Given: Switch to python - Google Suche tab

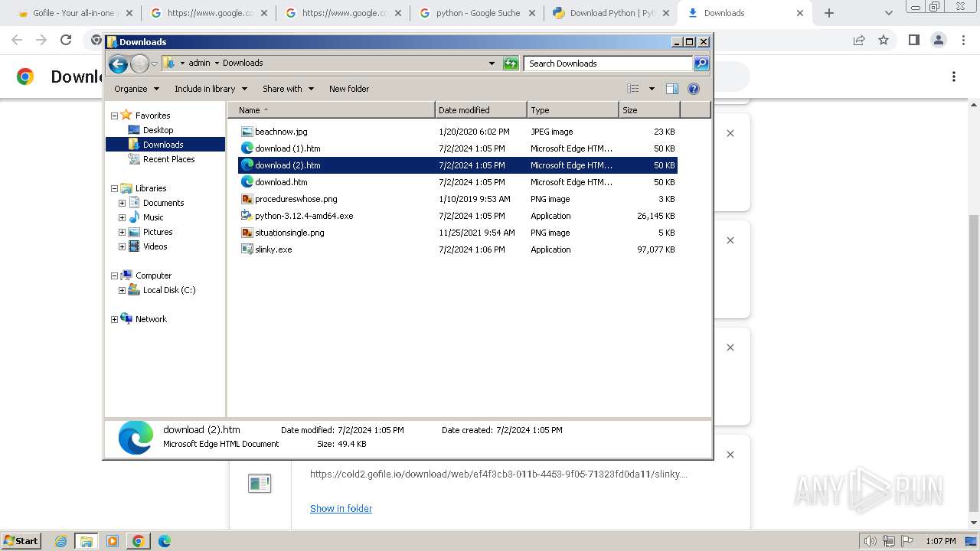Looking at the screenshot, I should pyautogui.click(x=478, y=13).
